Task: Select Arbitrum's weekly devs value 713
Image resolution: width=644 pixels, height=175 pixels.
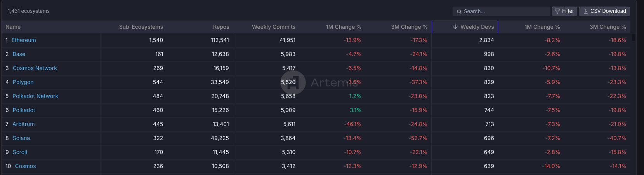Action: point(490,124)
